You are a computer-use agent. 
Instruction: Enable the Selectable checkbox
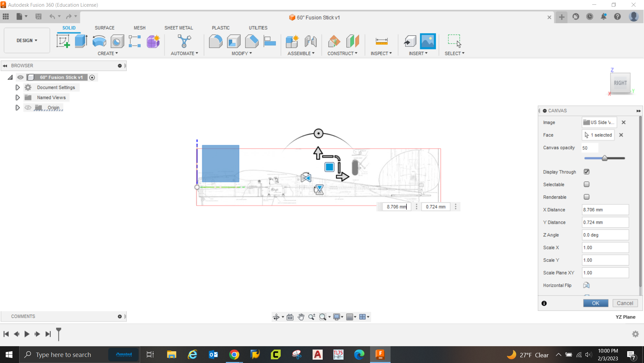pyautogui.click(x=587, y=184)
